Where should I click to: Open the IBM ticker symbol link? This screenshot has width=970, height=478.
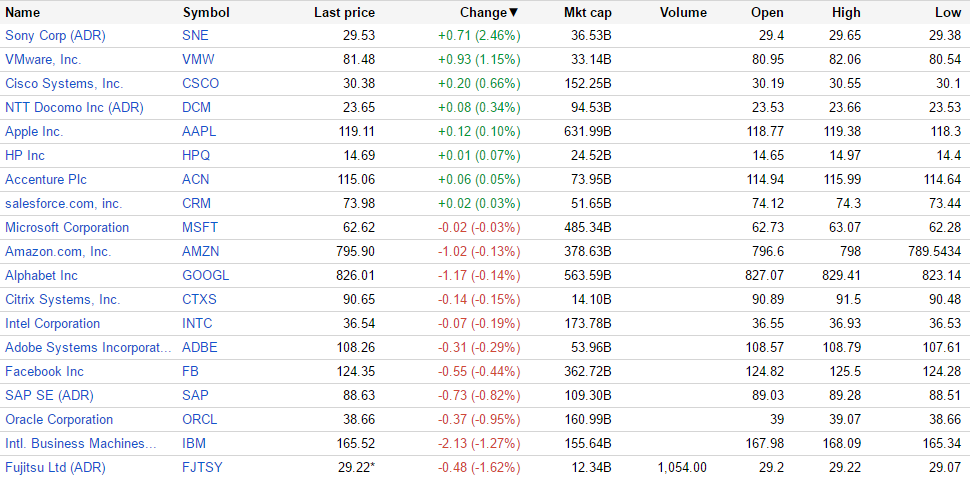pos(194,443)
